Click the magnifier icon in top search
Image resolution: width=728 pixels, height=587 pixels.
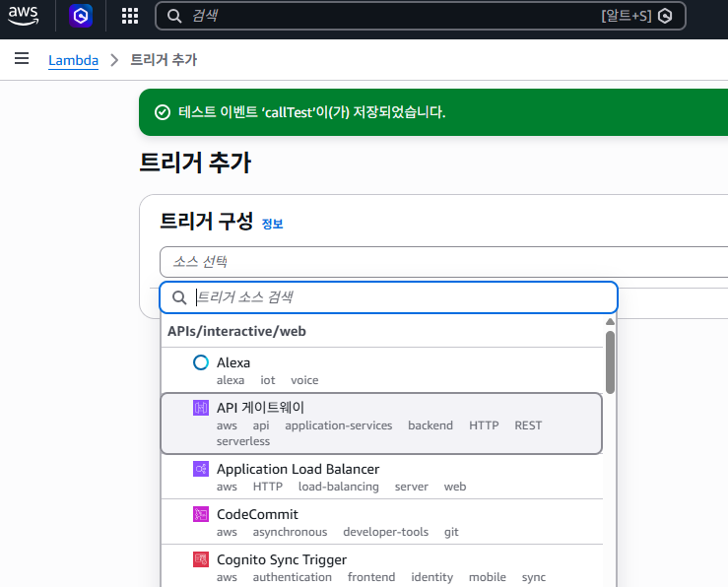174,16
